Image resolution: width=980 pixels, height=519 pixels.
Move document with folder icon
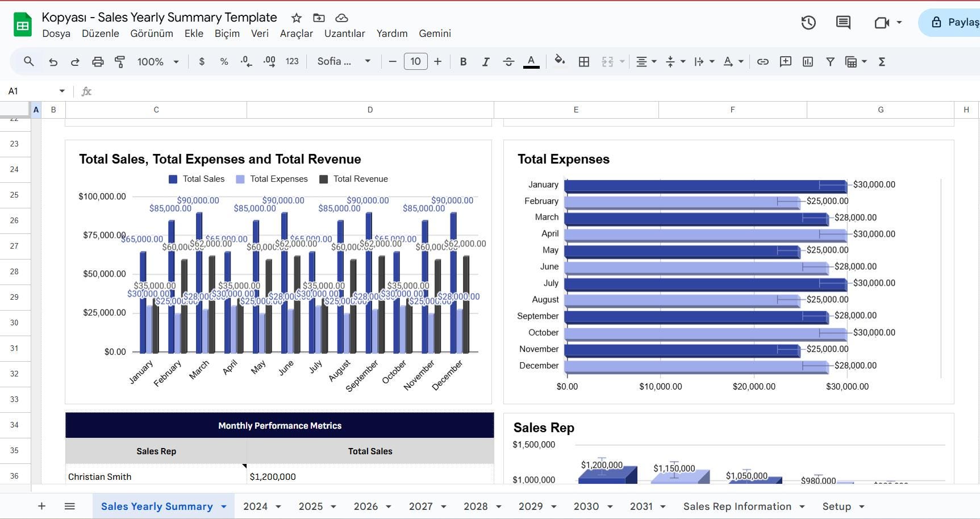[319, 18]
